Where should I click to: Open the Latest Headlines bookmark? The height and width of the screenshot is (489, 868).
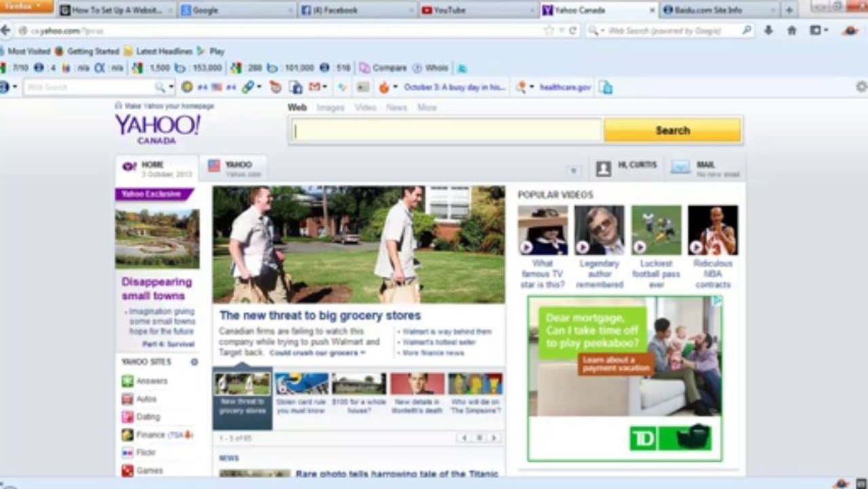pyautogui.click(x=158, y=51)
